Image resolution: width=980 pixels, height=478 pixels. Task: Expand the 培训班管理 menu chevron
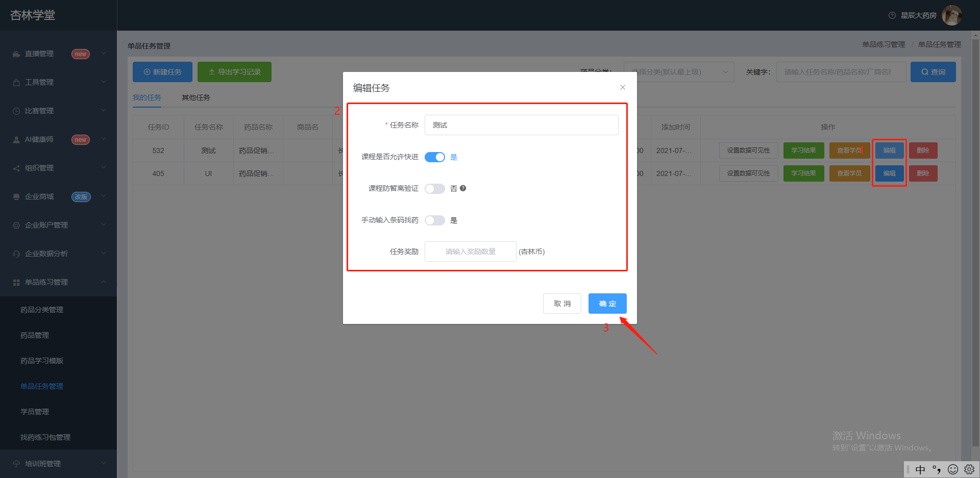(x=104, y=463)
